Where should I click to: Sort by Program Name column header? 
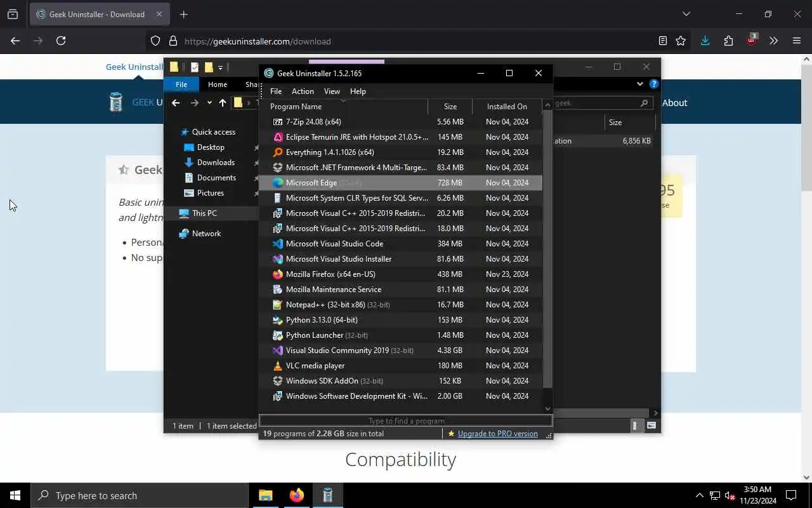(x=343, y=106)
